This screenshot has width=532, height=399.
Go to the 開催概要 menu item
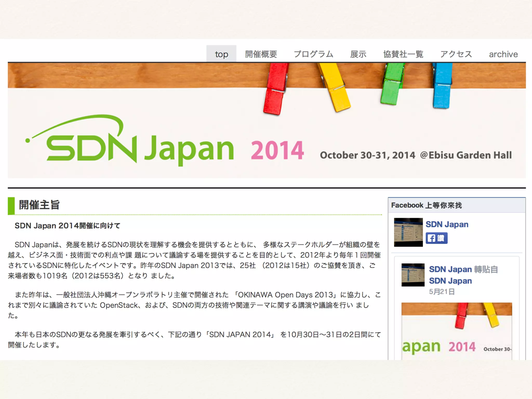(x=261, y=54)
